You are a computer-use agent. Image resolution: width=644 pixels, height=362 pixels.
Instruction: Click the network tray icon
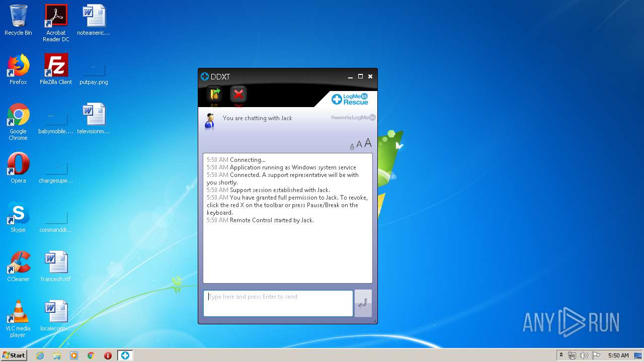click(572, 355)
